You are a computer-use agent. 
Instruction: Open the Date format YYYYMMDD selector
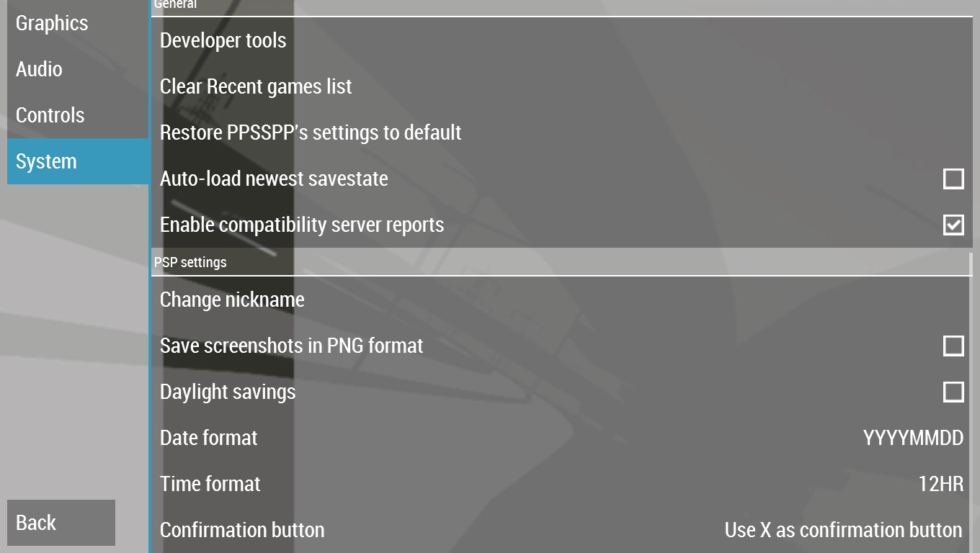912,438
